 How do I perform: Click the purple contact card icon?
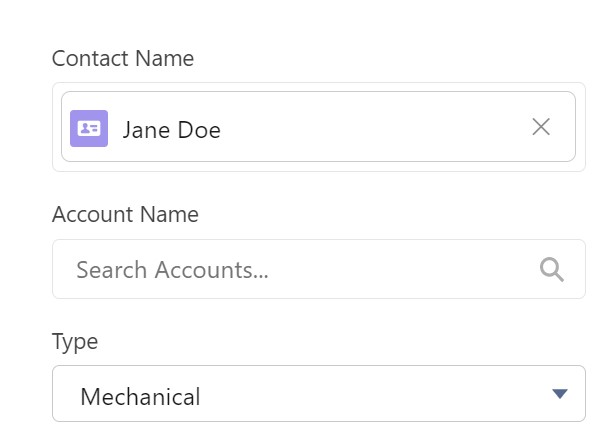point(89,128)
